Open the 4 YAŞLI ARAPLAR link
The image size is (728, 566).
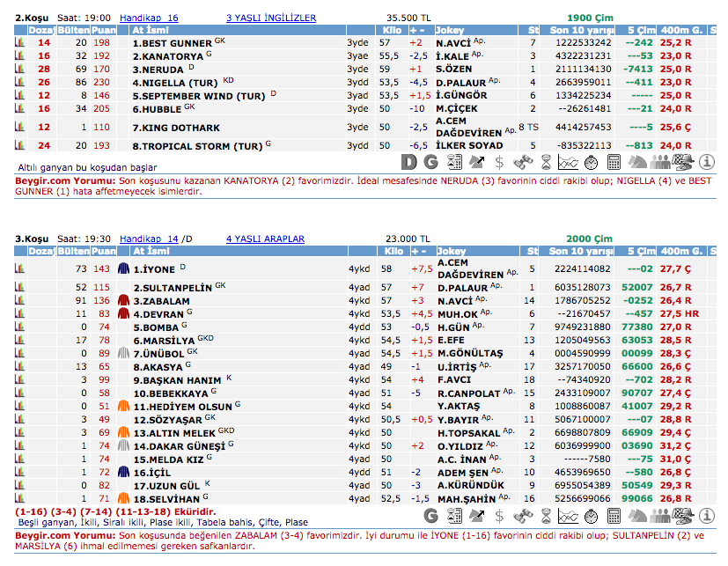pyautogui.click(x=265, y=239)
